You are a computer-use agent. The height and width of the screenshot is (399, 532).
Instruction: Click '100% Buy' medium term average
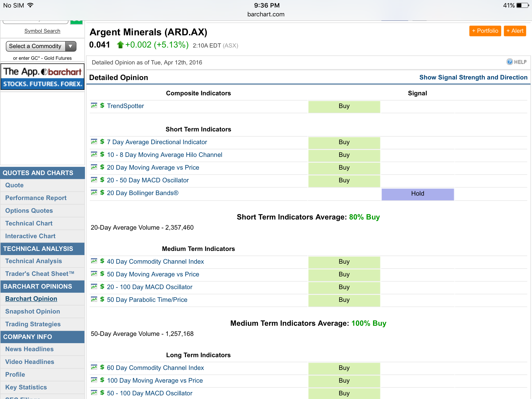pos(369,323)
